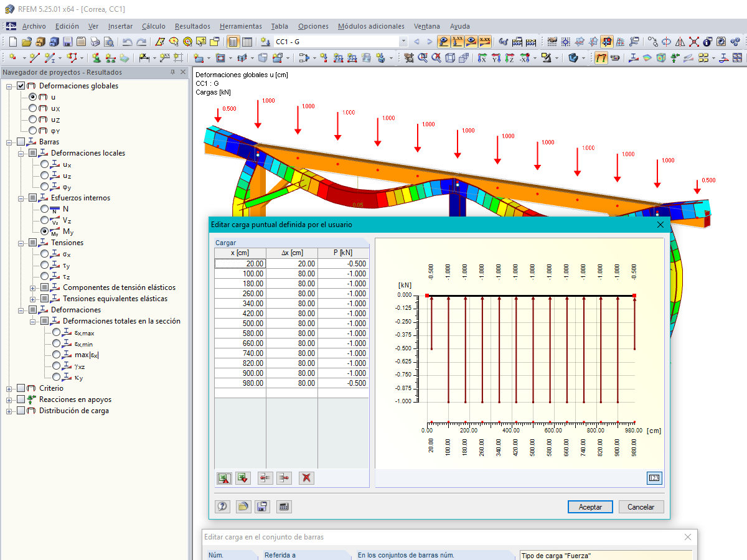747x560 pixels.
Task: Open the Resultados menu
Action: click(192, 26)
